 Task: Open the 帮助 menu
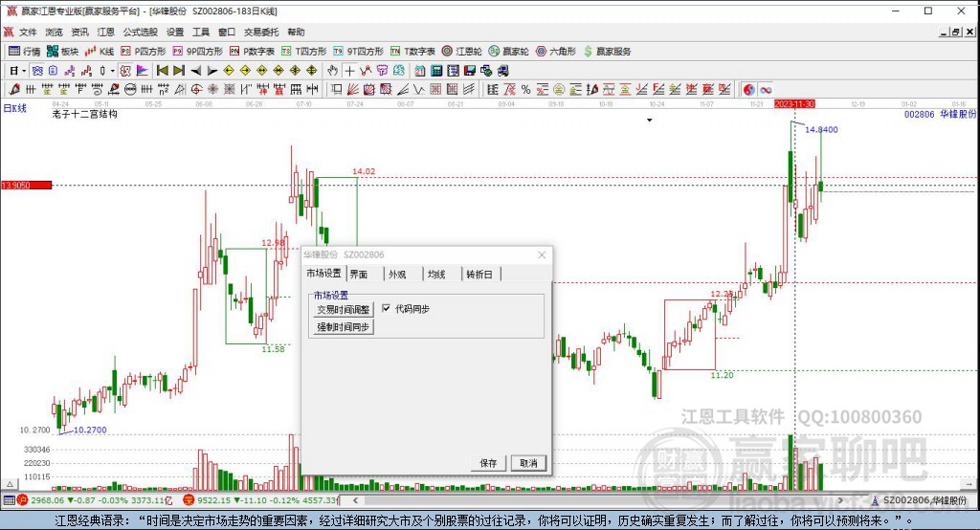(296, 32)
